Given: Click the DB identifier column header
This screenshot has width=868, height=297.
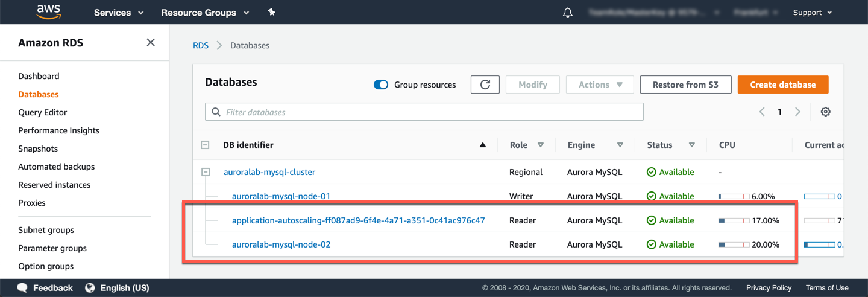Looking at the screenshot, I should tap(248, 145).
